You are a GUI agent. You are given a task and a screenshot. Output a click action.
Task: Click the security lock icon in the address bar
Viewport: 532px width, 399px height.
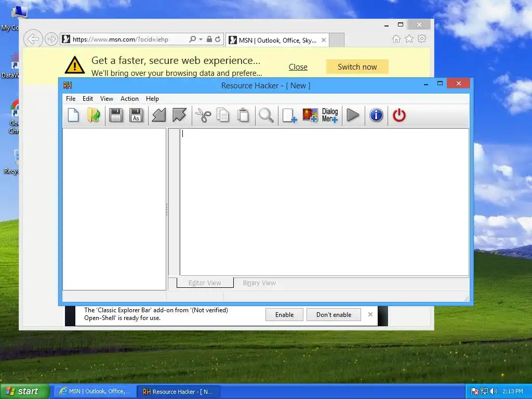209,39
